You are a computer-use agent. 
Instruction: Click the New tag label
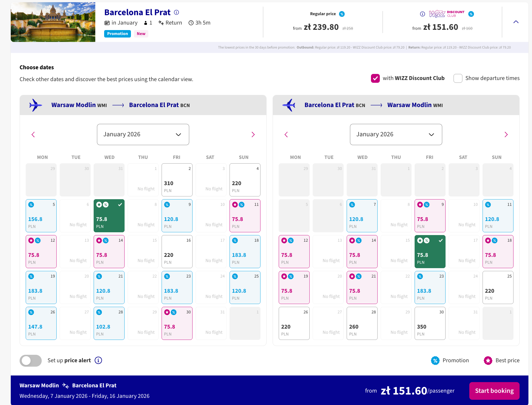tap(141, 34)
